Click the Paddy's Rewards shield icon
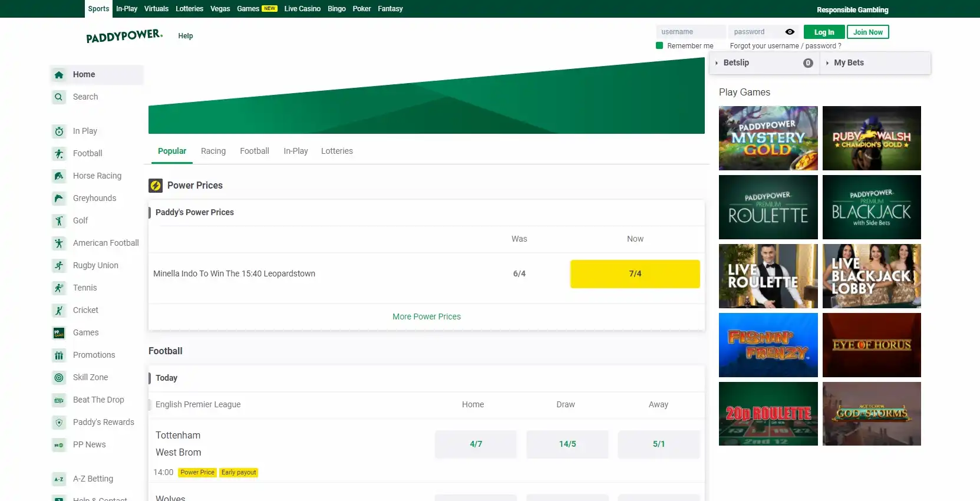 (59, 423)
